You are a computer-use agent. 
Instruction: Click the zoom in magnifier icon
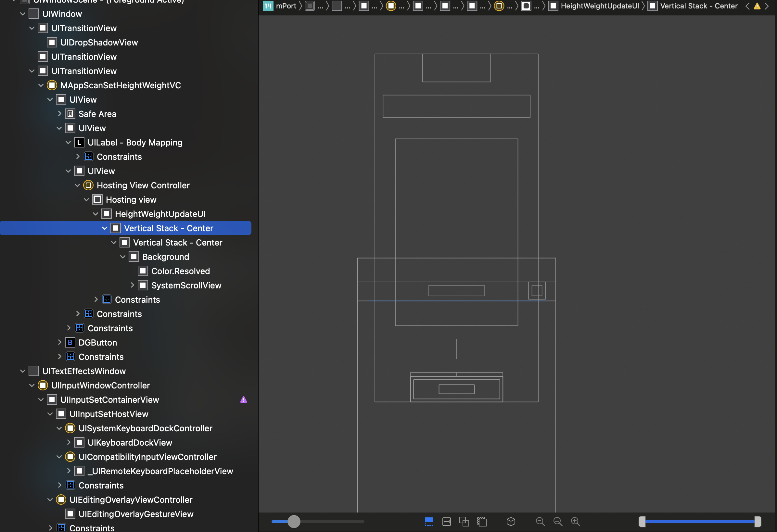click(x=575, y=521)
